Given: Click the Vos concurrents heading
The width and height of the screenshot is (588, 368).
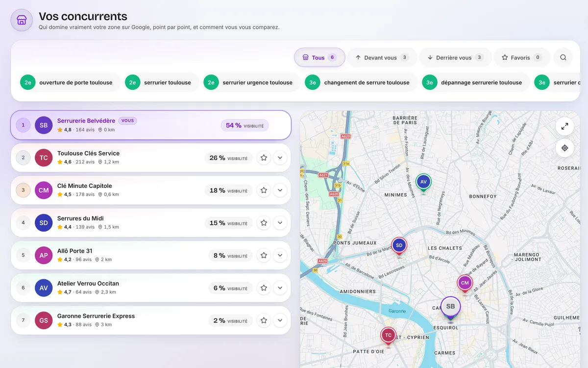Looking at the screenshot, I should tap(83, 16).
